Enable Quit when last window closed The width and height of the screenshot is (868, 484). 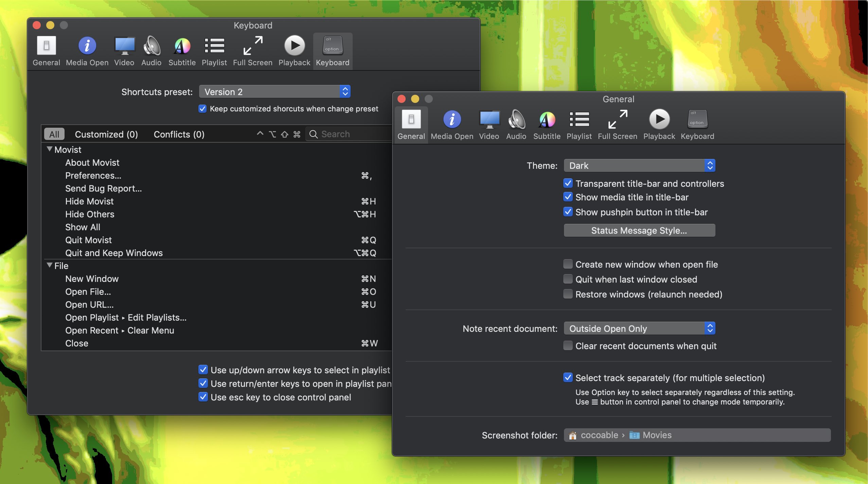click(568, 279)
